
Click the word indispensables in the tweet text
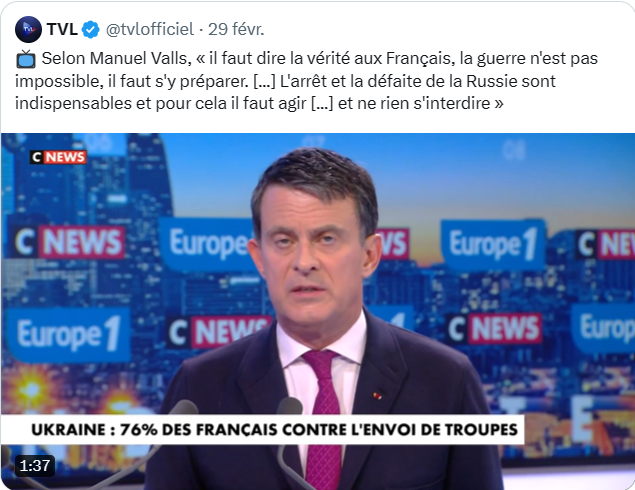click(x=73, y=104)
